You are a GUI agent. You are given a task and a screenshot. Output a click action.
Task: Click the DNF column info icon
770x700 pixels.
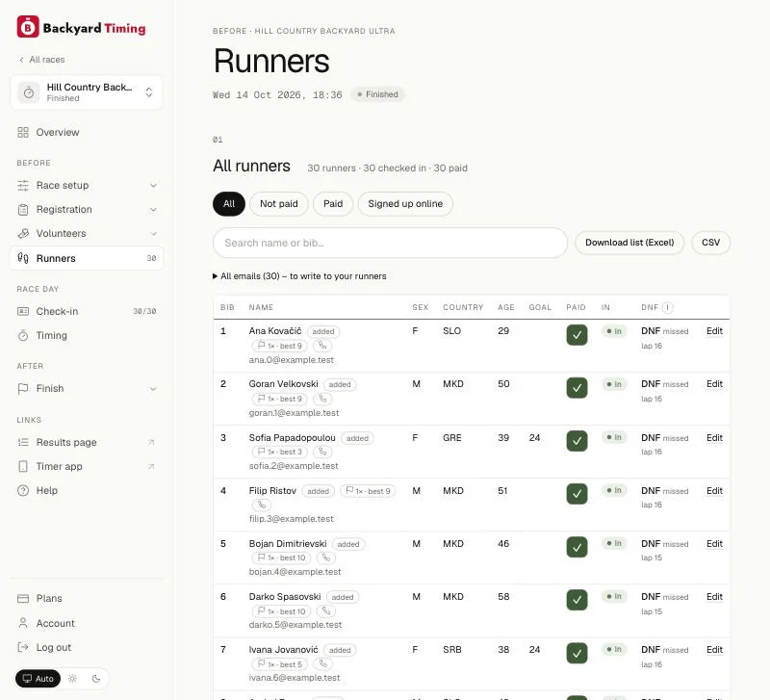pyautogui.click(x=667, y=307)
